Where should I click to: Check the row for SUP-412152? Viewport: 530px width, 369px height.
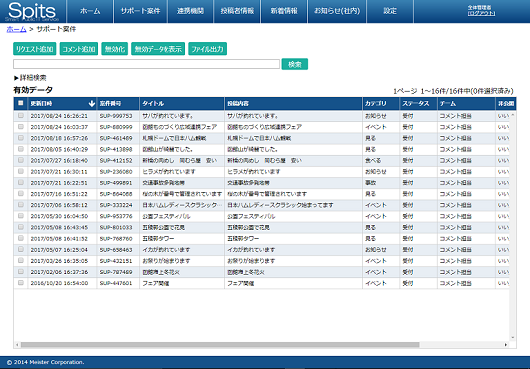pos(21,160)
